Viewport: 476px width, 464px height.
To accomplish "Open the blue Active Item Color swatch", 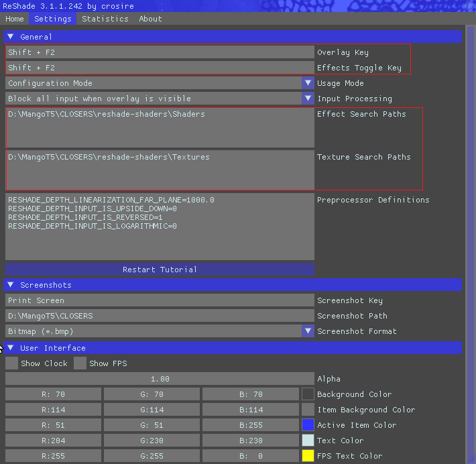I will [308, 425].
